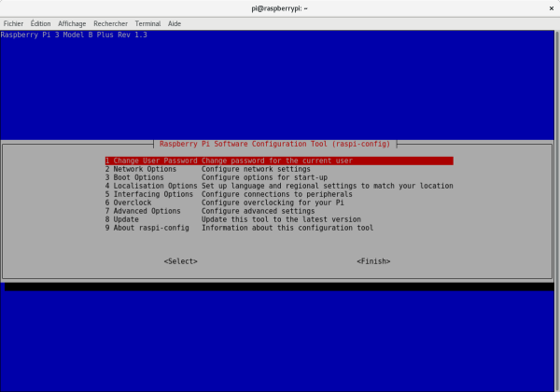The width and height of the screenshot is (560, 392).
Task: Click the <Select> button
Action: [181, 261]
